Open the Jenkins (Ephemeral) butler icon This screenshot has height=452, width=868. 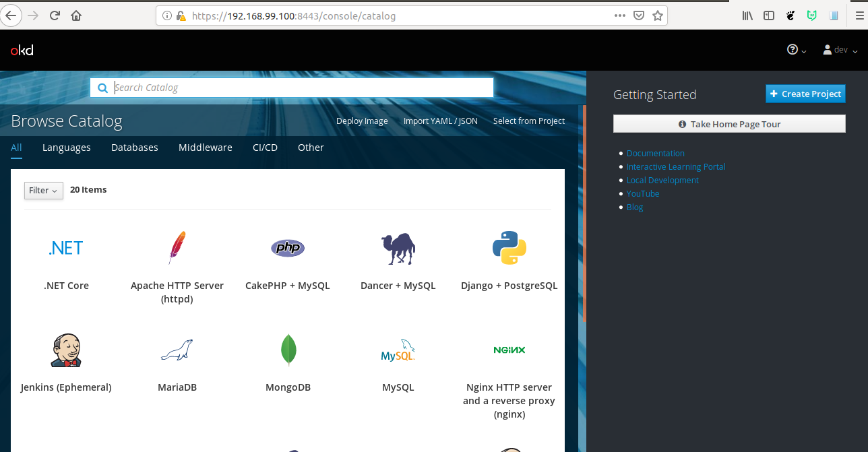[66, 350]
